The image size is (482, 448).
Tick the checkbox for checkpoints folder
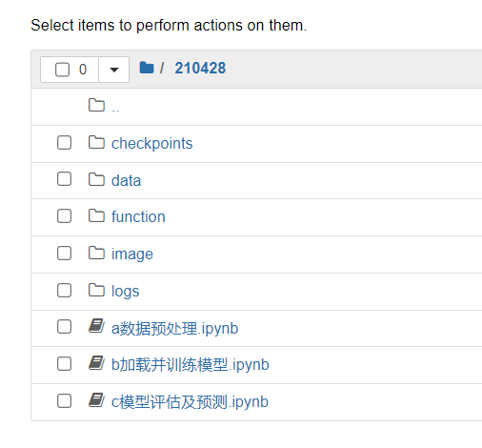pyautogui.click(x=64, y=143)
